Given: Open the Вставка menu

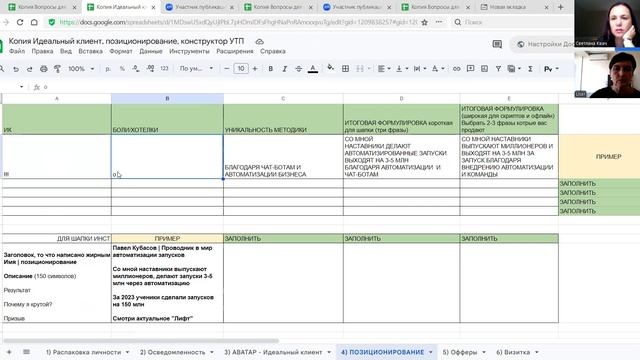Looking at the screenshot, I should (91, 51).
